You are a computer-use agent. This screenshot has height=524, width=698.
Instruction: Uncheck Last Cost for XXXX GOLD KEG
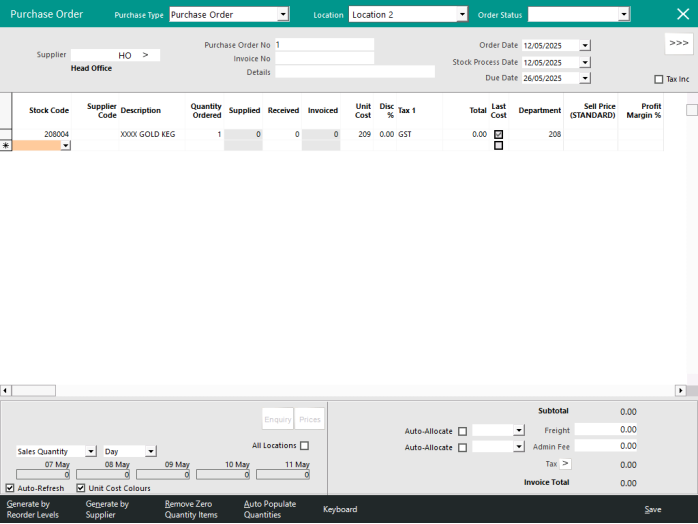[x=499, y=134]
